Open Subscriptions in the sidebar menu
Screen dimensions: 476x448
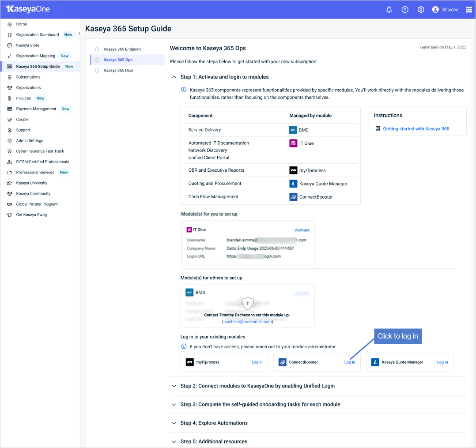[x=28, y=77]
